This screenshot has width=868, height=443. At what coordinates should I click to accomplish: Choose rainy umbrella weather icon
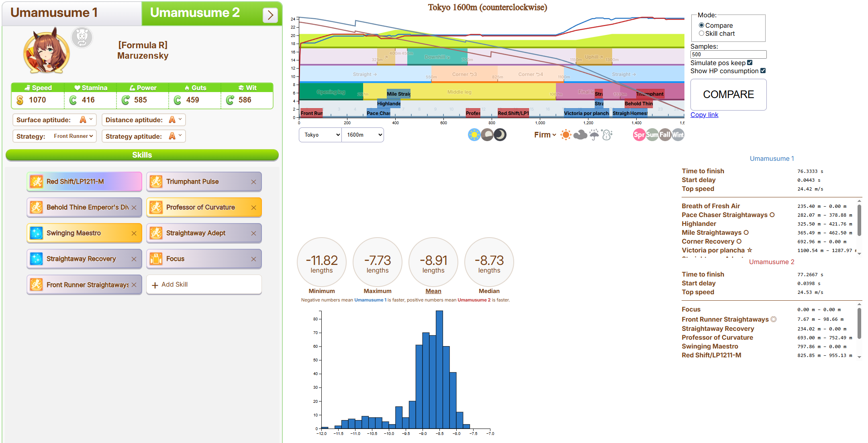[594, 135]
